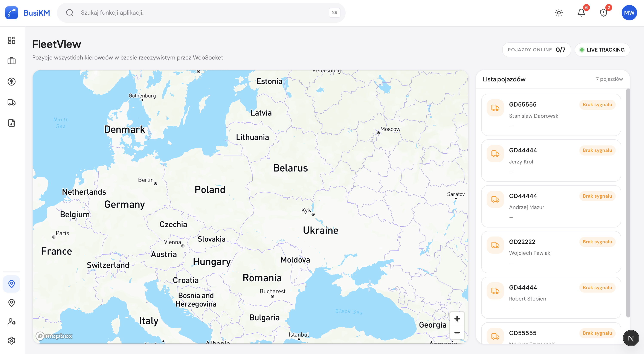Toggle light/dark theme sun icon
Image resolution: width=644 pixels, height=354 pixels.
(559, 13)
